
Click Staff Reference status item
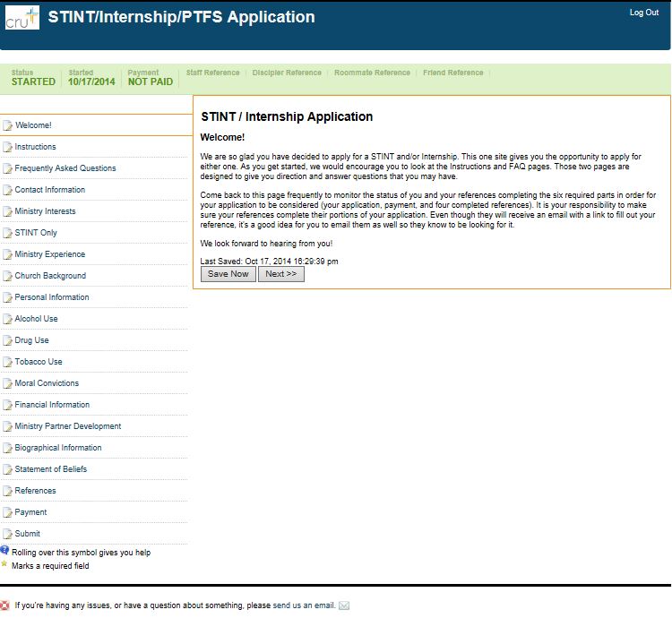point(212,73)
